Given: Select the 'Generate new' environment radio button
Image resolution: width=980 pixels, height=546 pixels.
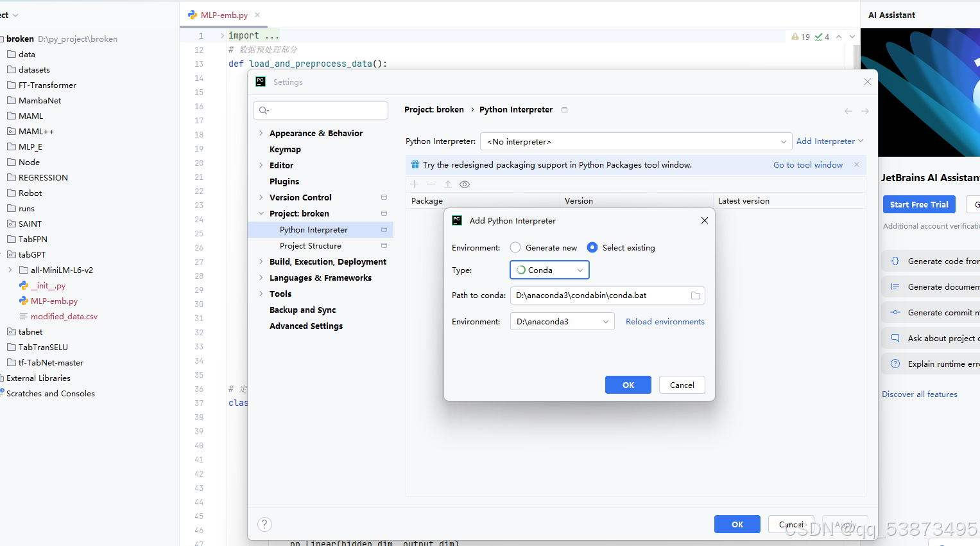Looking at the screenshot, I should 515,247.
